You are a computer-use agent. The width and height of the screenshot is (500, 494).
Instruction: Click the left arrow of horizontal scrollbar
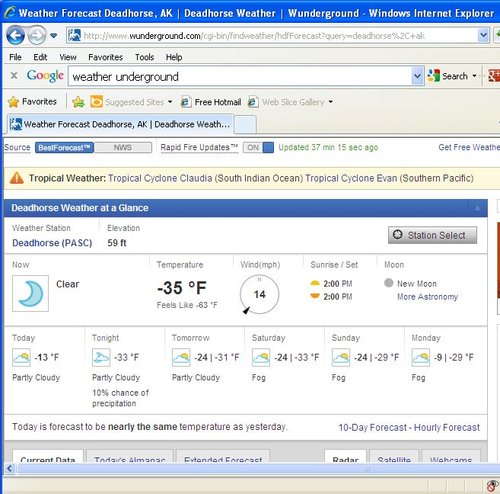tap(9, 469)
